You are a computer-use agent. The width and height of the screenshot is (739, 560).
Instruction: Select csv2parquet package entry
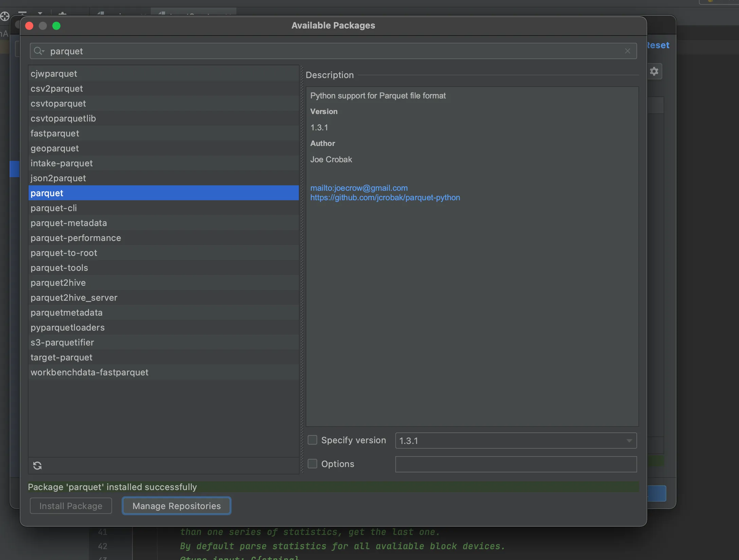[56, 89]
